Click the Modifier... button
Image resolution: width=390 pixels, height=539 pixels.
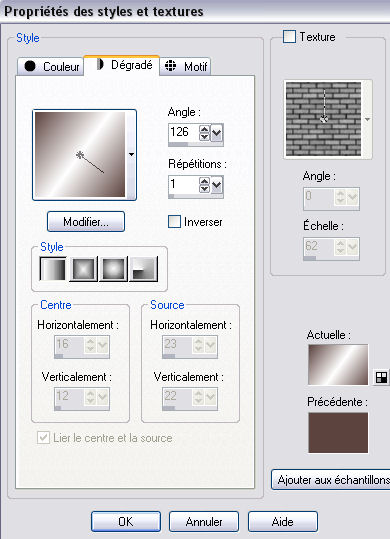point(86,221)
